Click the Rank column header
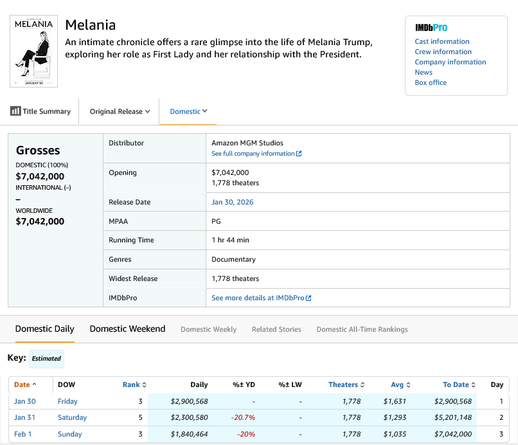Viewport: 518px width, 445px height. (x=131, y=385)
